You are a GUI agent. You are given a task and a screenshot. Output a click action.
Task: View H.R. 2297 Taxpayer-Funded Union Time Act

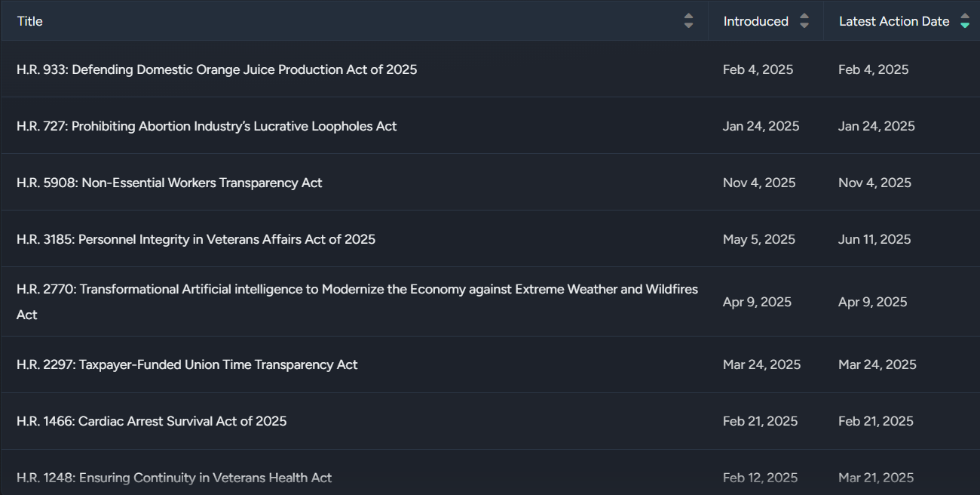(187, 364)
